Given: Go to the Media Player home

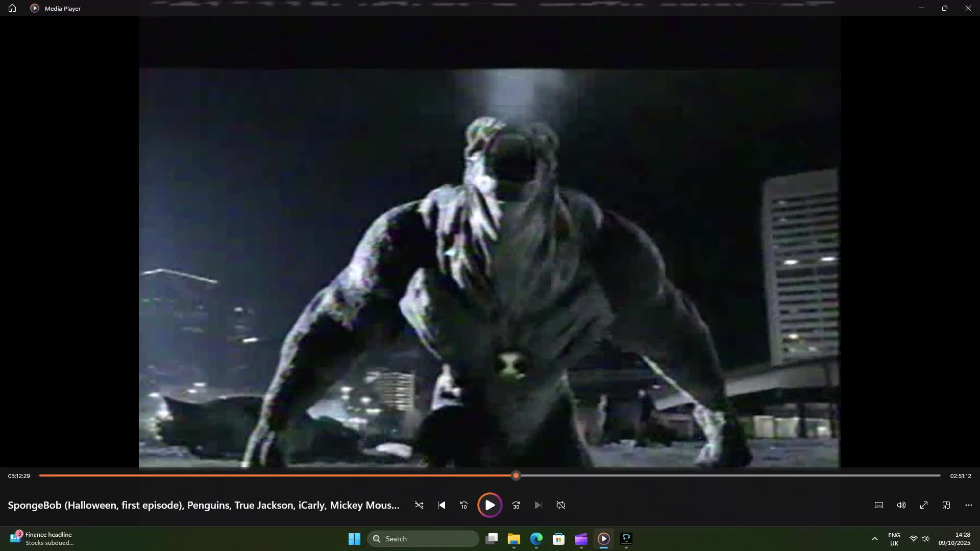Looking at the screenshot, I should click(12, 8).
